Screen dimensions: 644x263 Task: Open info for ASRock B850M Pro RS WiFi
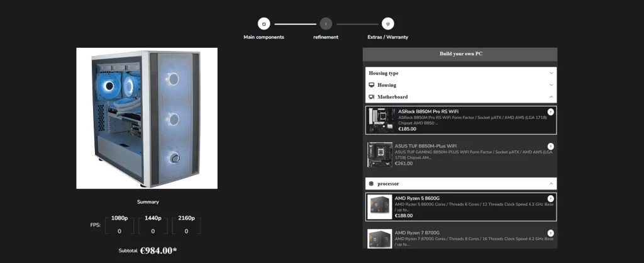(x=550, y=112)
